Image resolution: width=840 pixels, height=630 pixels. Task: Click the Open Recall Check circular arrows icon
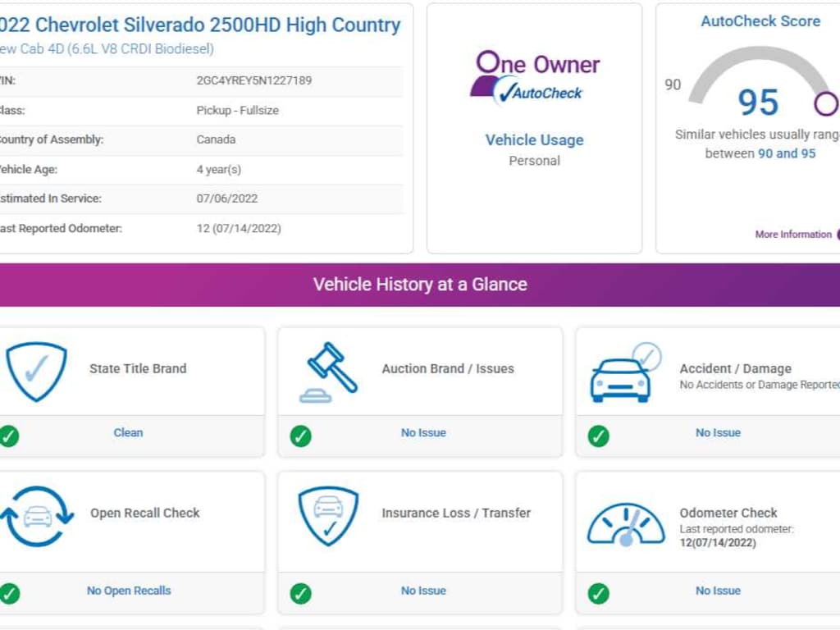37,516
